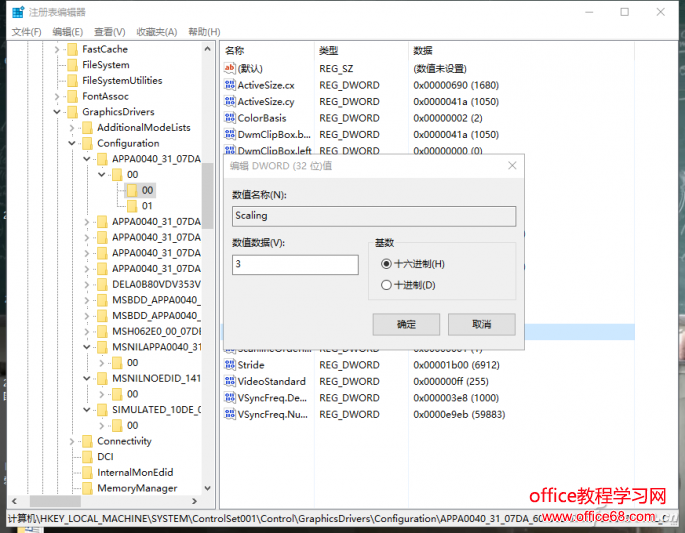
Task: Click the (默认) string value icon
Action: point(230,68)
